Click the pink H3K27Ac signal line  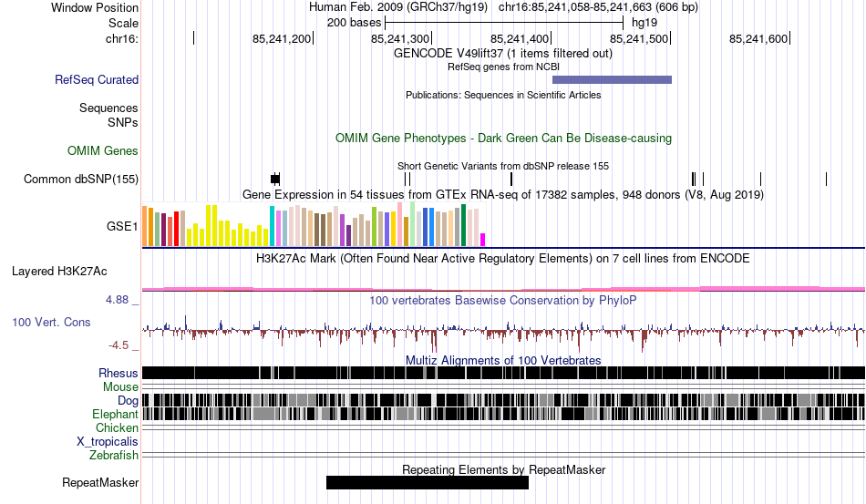point(503,289)
